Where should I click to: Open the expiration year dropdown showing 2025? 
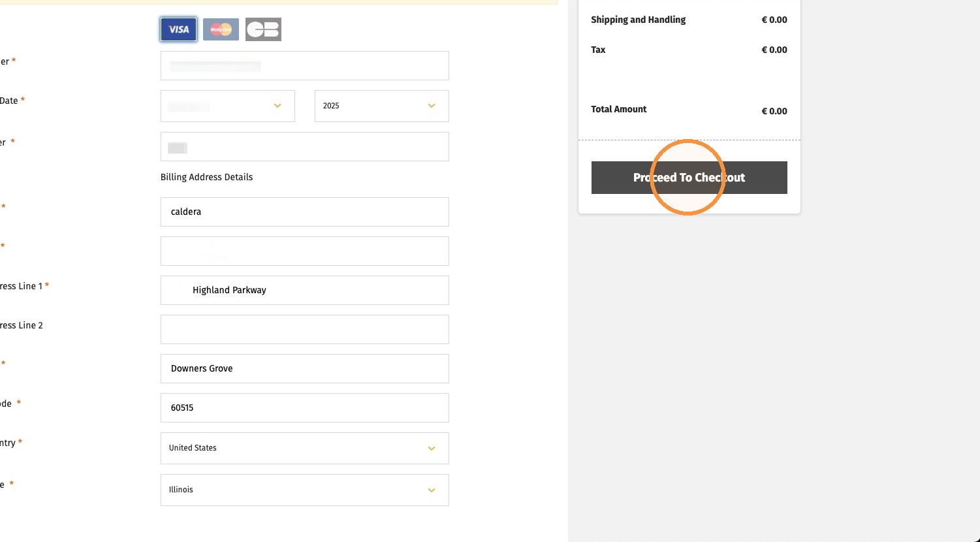pos(382,106)
